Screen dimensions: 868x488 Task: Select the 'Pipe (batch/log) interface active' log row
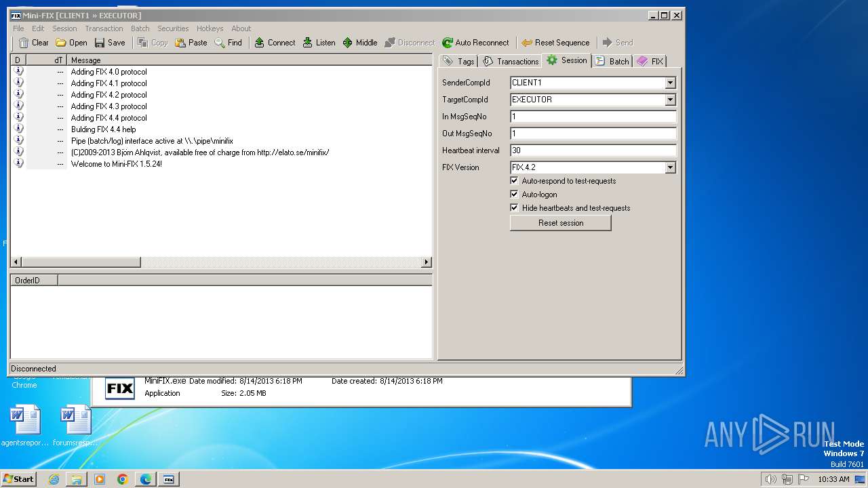[221, 140]
